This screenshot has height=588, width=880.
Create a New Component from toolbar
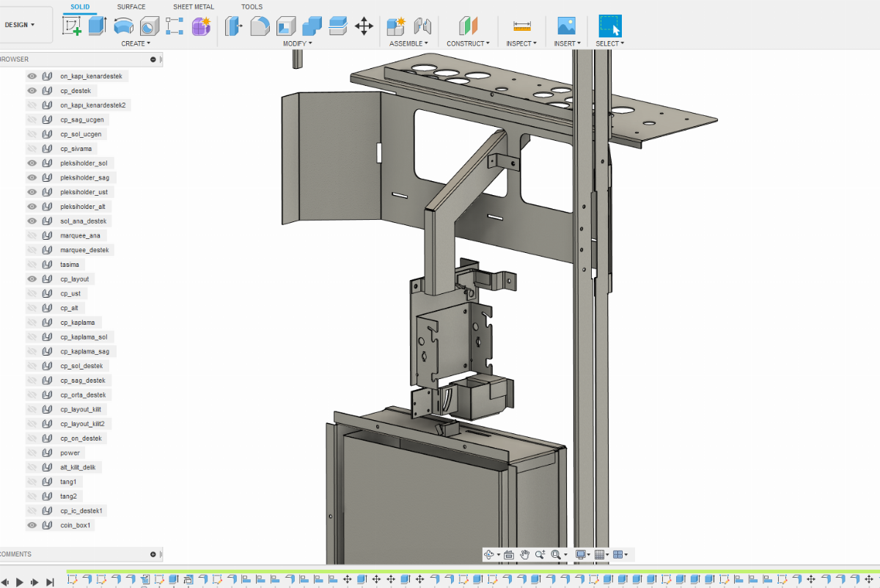point(396,26)
